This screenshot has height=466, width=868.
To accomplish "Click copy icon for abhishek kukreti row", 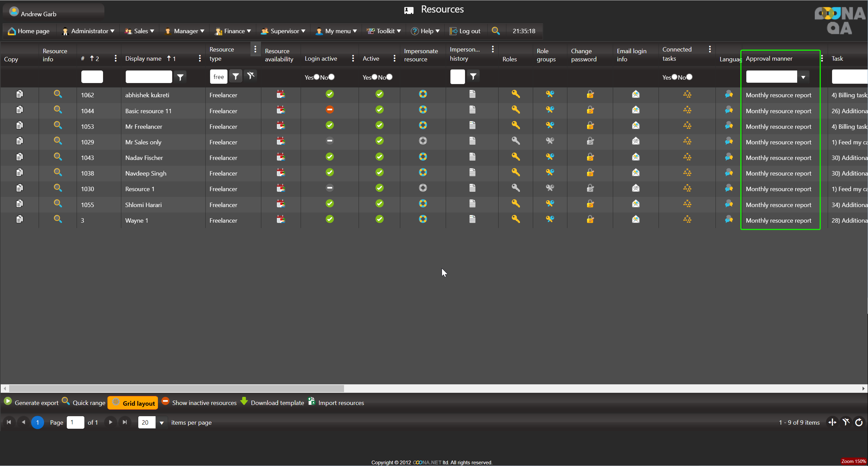I will pyautogui.click(x=20, y=94).
